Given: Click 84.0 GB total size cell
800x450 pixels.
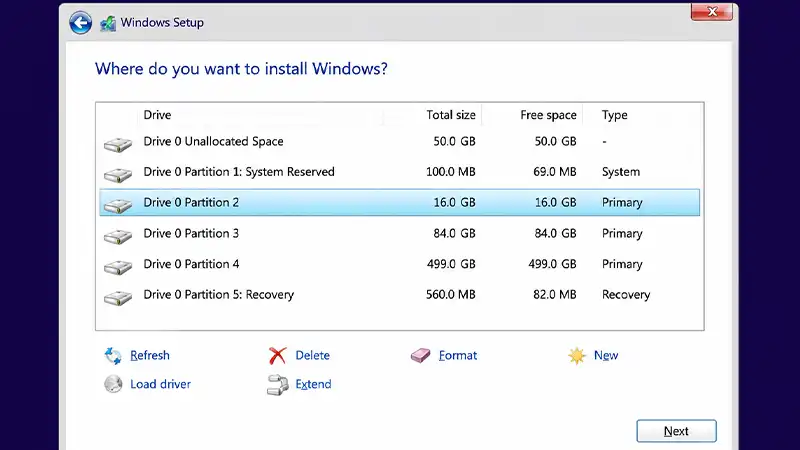Looking at the screenshot, I should pyautogui.click(x=454, y=233).
